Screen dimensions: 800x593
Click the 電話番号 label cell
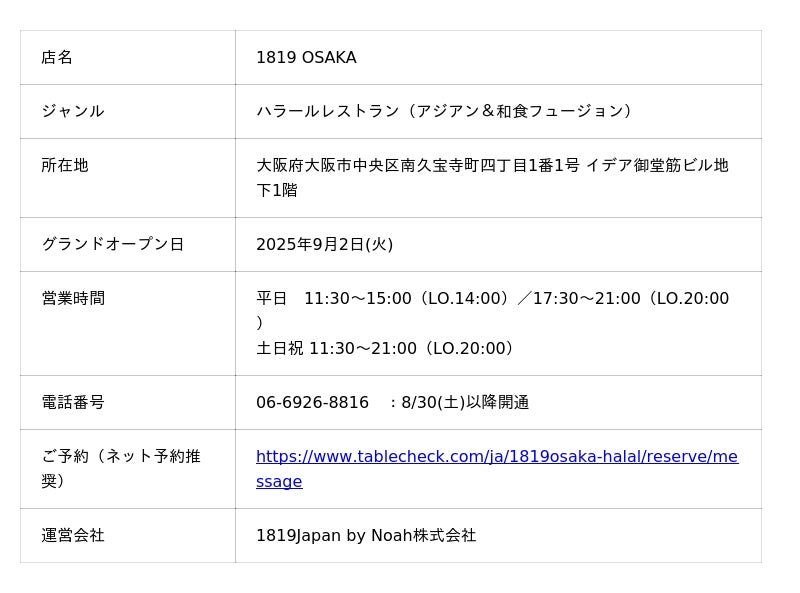click(x=73, y=403)
